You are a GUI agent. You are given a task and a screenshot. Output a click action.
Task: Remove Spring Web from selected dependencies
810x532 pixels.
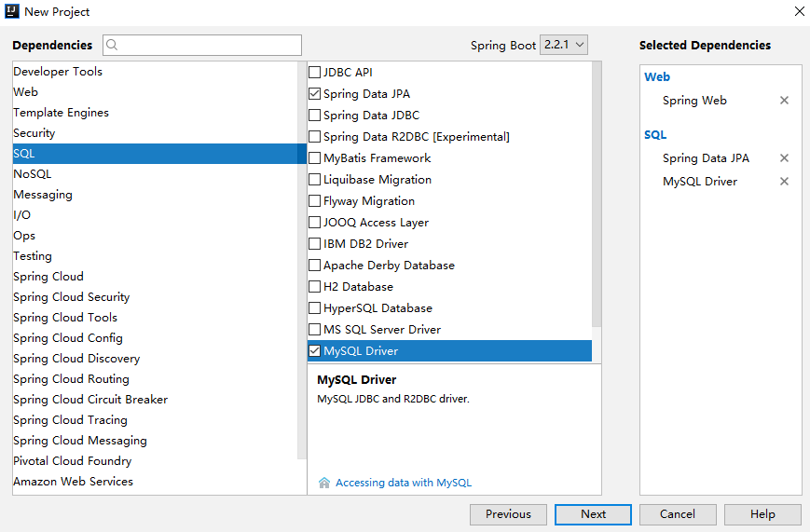coord(784,101)
